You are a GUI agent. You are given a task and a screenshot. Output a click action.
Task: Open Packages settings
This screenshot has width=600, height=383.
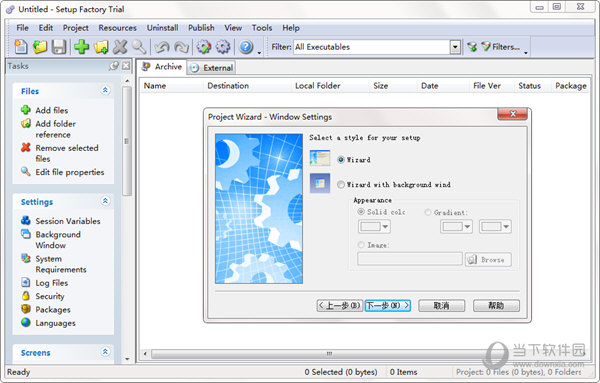[53, 310]
